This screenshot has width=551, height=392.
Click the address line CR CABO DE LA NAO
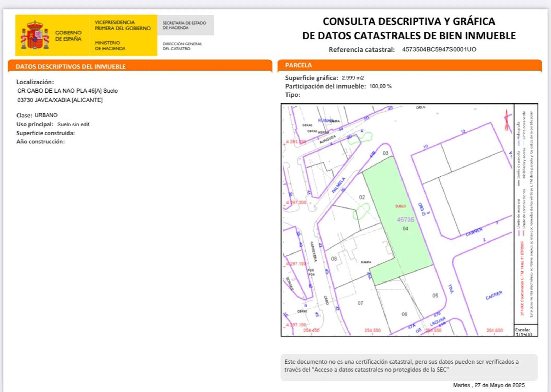click(x=67, y=91)
